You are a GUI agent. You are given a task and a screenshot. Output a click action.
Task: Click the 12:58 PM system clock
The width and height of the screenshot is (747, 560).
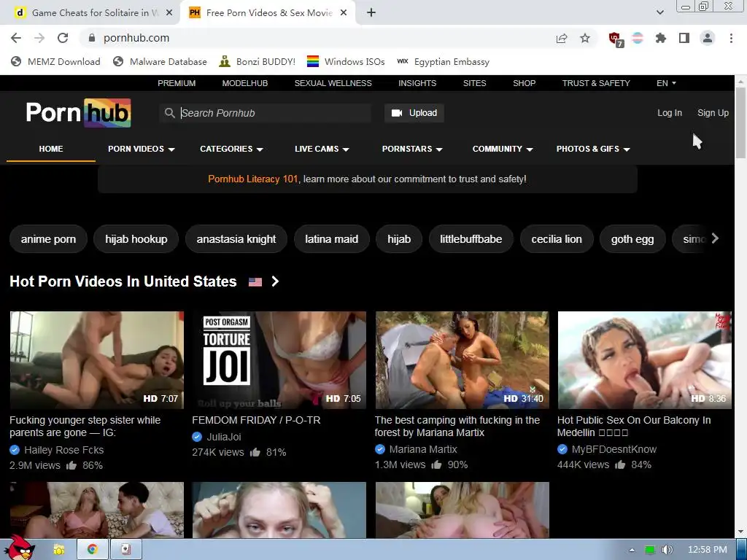[x=708, y=550]
